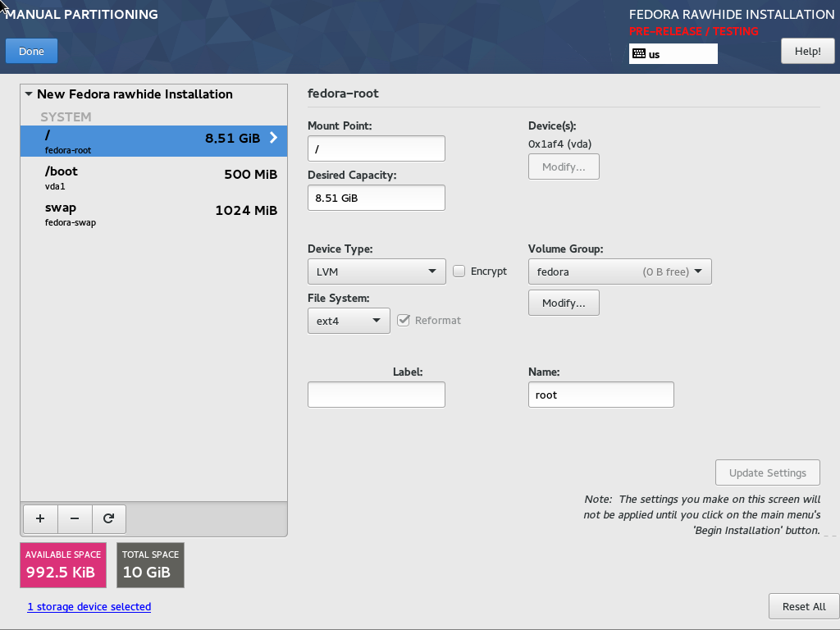This screenshot has width=840, height=630.
Task: Click the Name field containing root
Action: [601, 395]
